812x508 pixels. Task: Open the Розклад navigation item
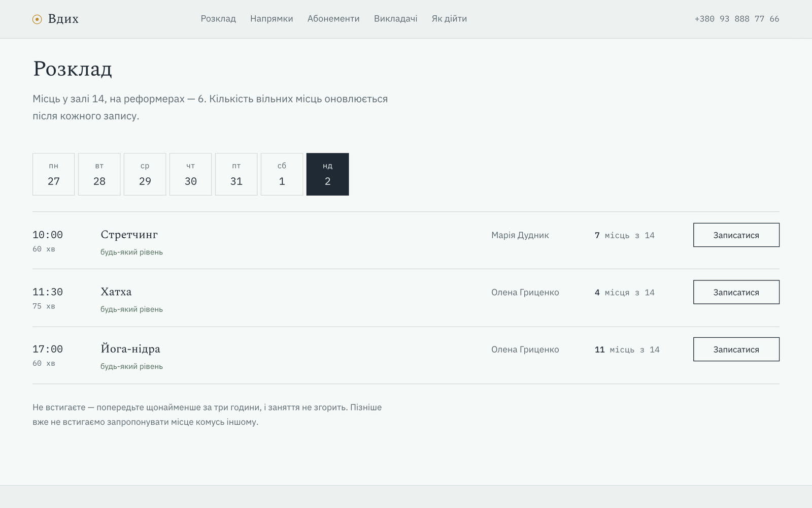218,19
